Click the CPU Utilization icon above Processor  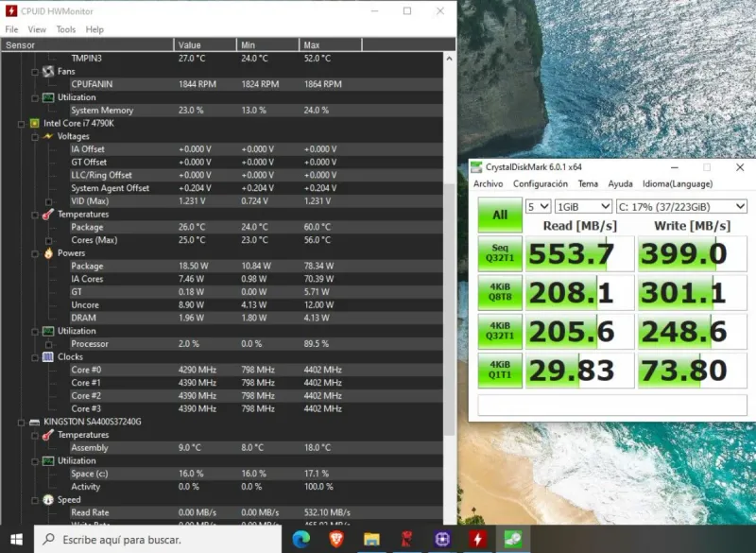pos(48,331)
